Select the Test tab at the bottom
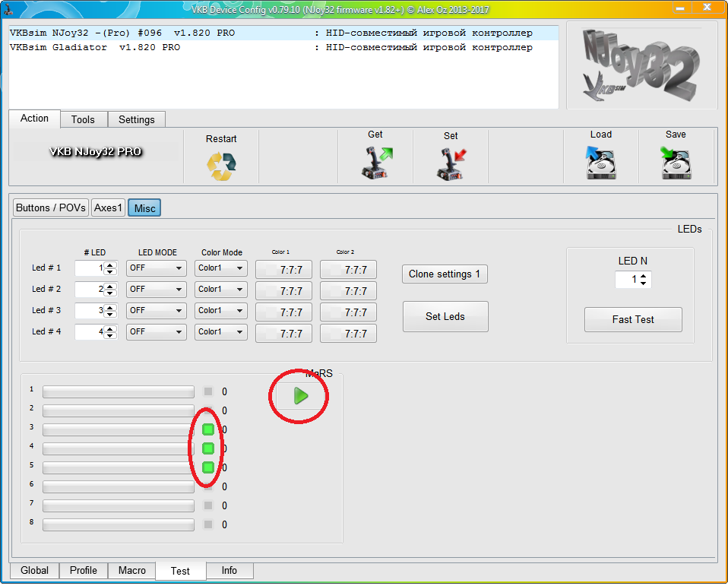Screen dimensions: 728x586 pos(180,571)
